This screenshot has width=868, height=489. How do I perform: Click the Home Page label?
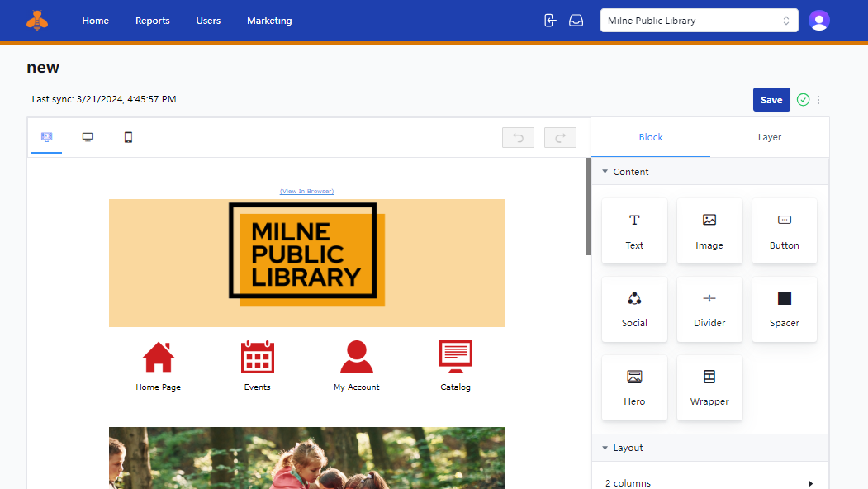pos(159,387)
